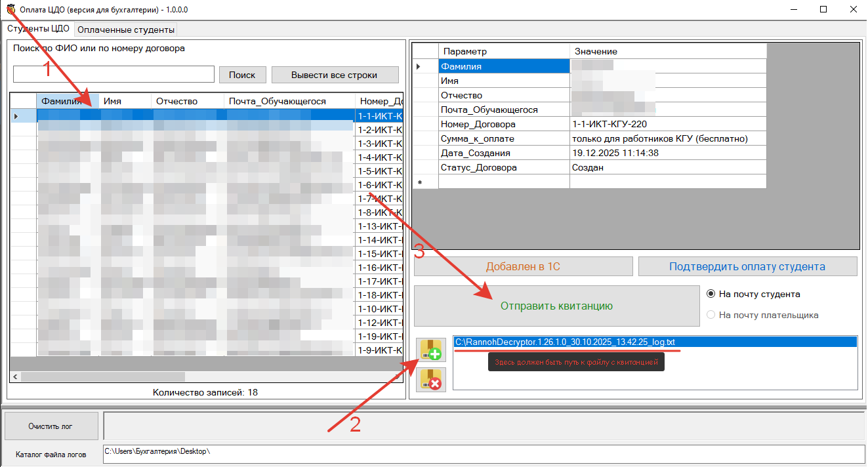Select the 'Статус_Договора' parameter row

click(x=478, y=167)
